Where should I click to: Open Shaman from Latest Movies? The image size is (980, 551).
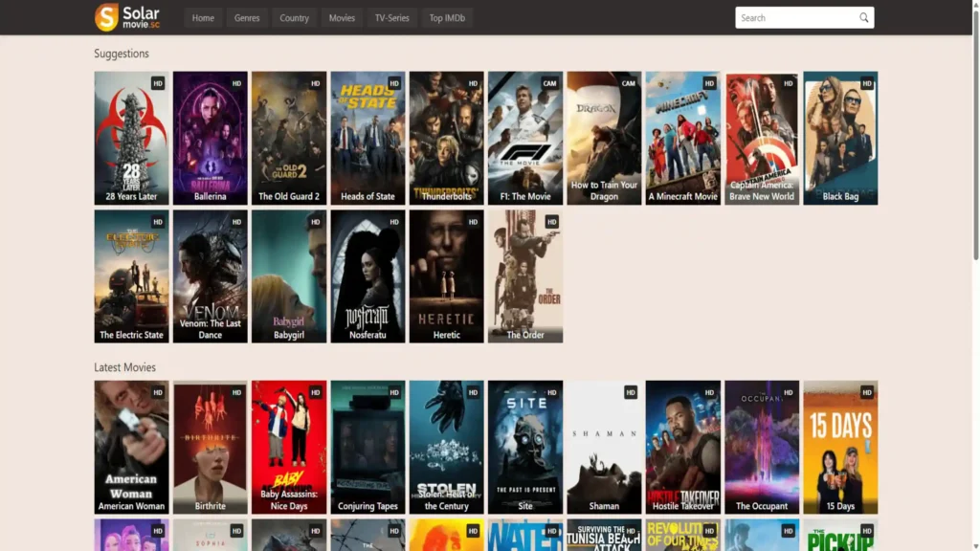point(604,445)
